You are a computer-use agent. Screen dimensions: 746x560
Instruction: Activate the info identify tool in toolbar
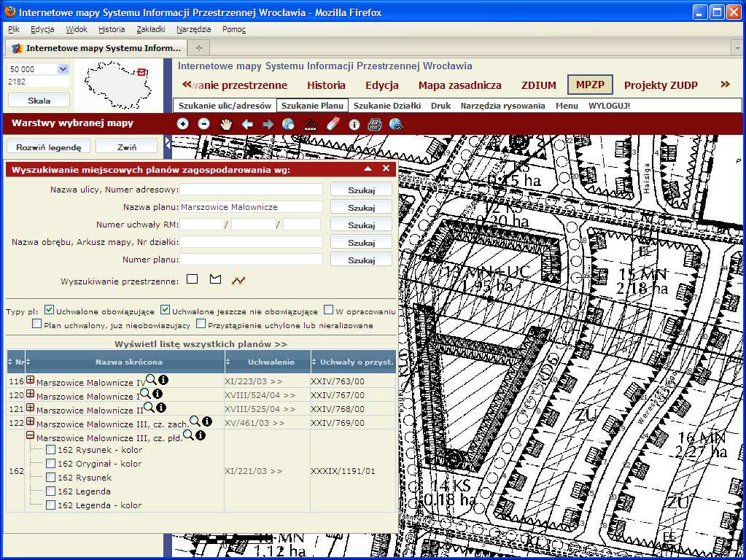pos(354,124)
